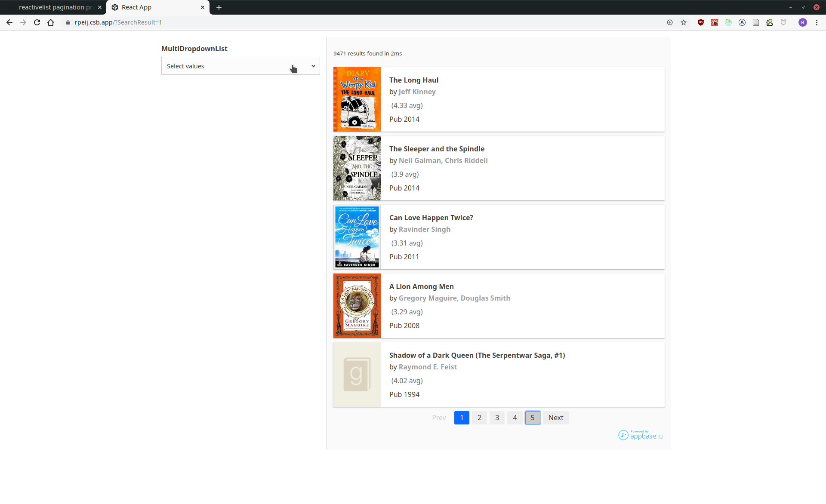
Task: Click the zoom indicator icon in address bar
Action: (670, 22)
